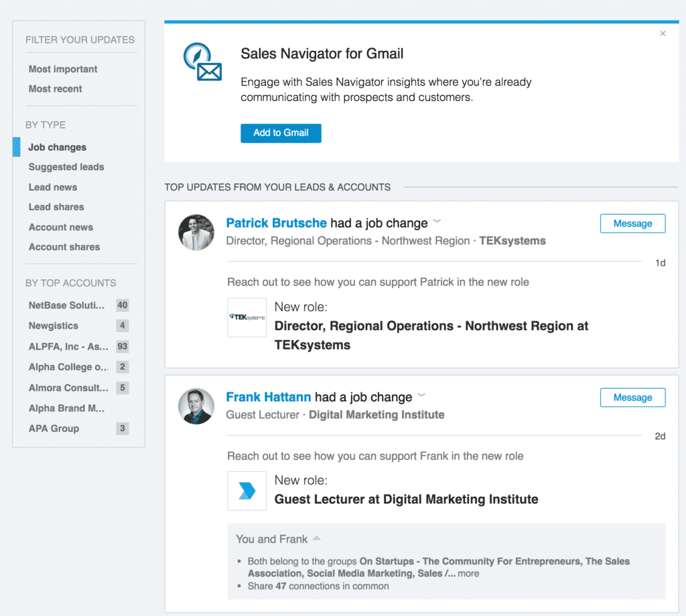Select Most recent sorting
Screen dimensions: 686x616
pyautogui.click(x=55, y=88)
